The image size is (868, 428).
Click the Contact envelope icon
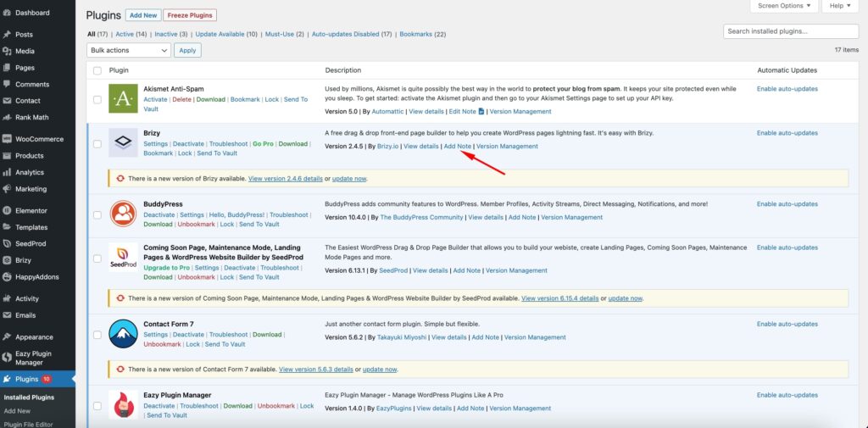7,101
